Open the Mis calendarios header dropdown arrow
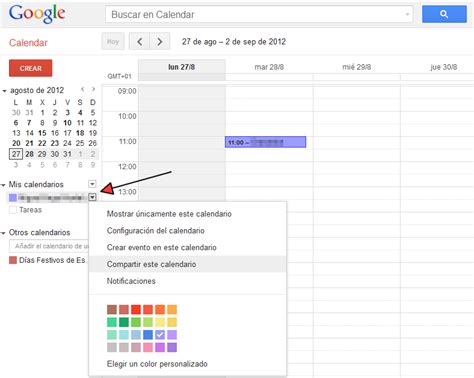Viewport: 474px width, 378px height. (92, 184)
